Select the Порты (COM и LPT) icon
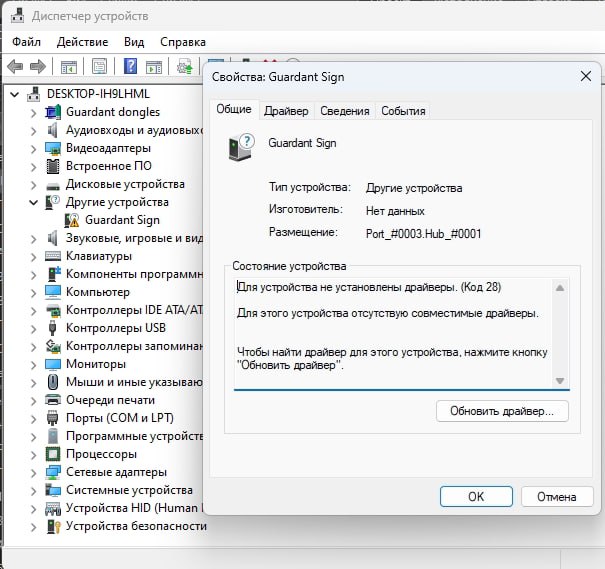Image resolution: width=605 pixels, height=569 pixels. click(53, 418)
